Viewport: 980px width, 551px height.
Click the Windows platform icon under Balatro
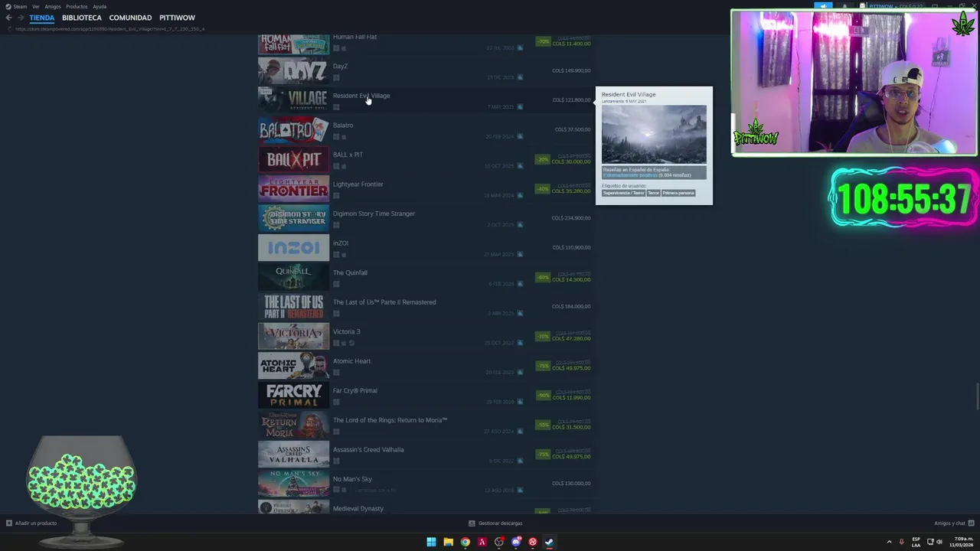pos(336,136)
